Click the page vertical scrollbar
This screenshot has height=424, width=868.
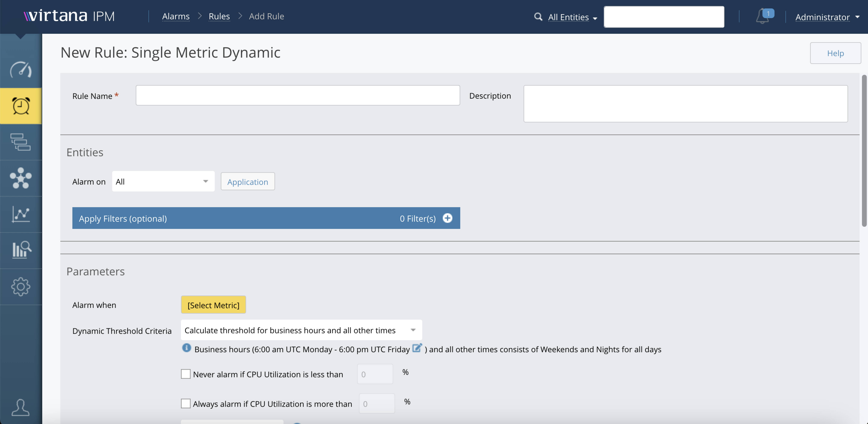tap(864, 150)
